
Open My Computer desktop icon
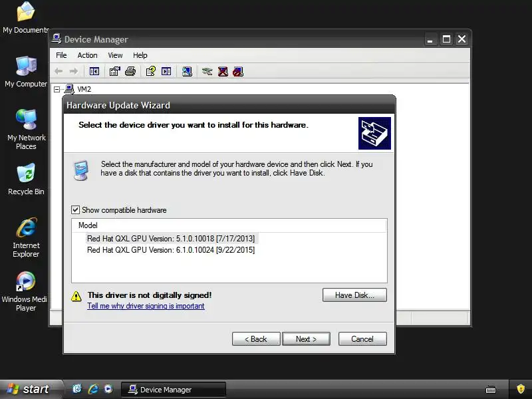(26, 72)
